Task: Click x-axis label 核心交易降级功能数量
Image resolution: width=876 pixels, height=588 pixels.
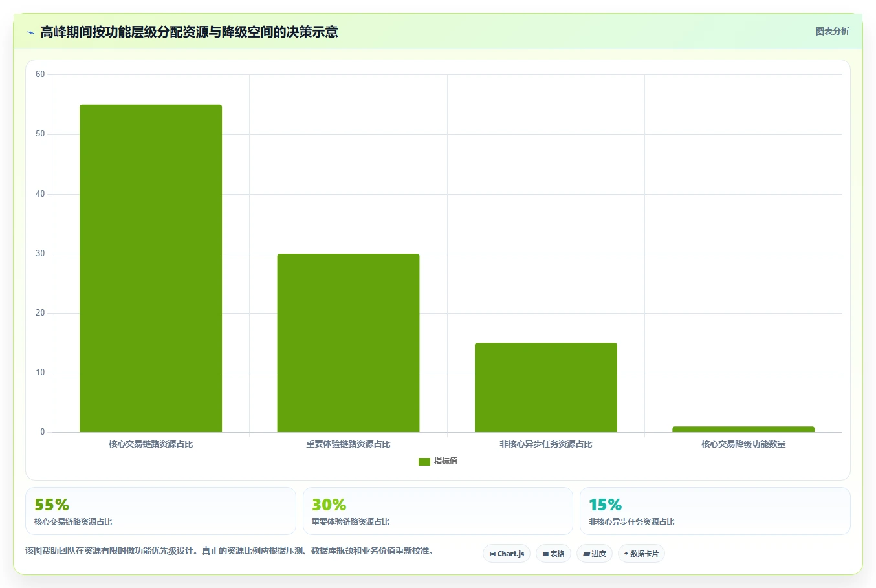Action: [x=743, y=444]
